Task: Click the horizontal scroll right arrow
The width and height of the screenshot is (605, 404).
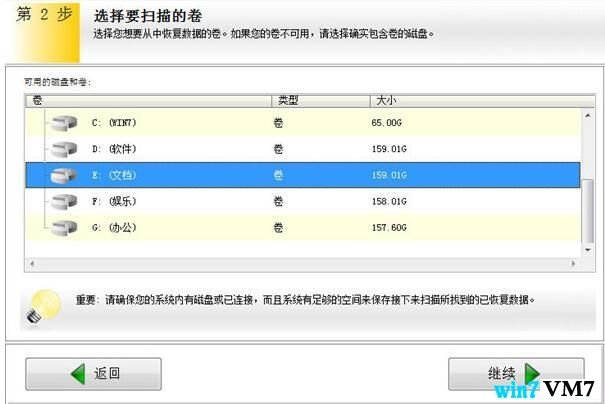Action: coord(573,264)
